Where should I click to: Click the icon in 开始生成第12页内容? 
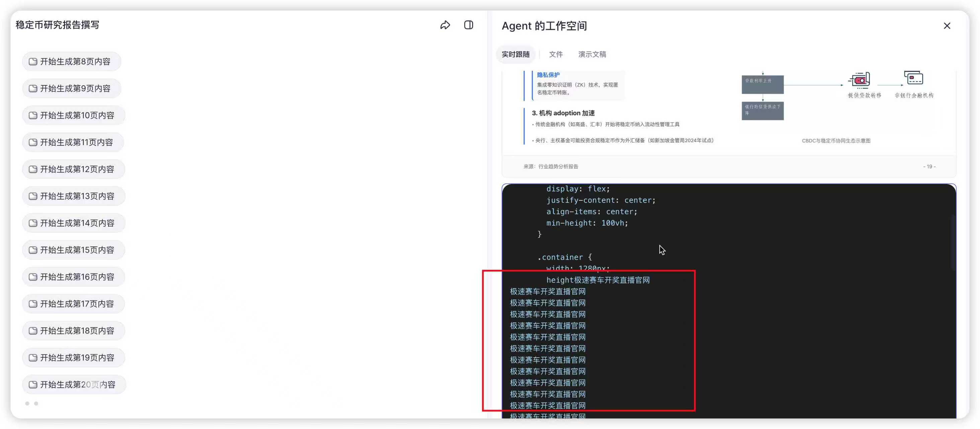33,169
